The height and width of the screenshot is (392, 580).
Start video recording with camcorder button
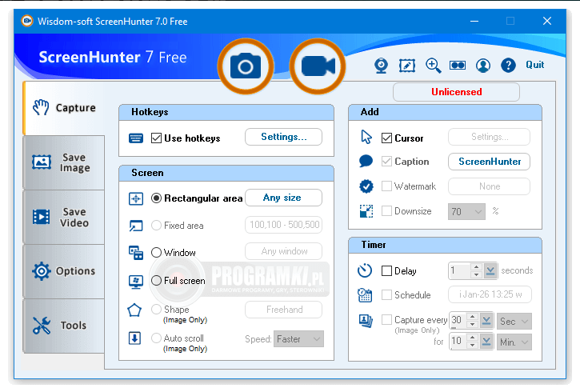coord(318,66)
